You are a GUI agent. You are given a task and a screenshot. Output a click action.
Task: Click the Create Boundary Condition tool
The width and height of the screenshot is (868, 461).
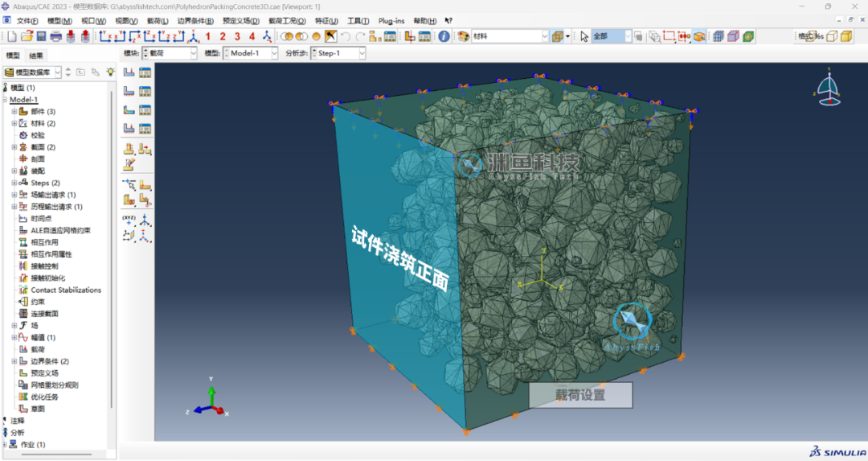tap(129, 92)
